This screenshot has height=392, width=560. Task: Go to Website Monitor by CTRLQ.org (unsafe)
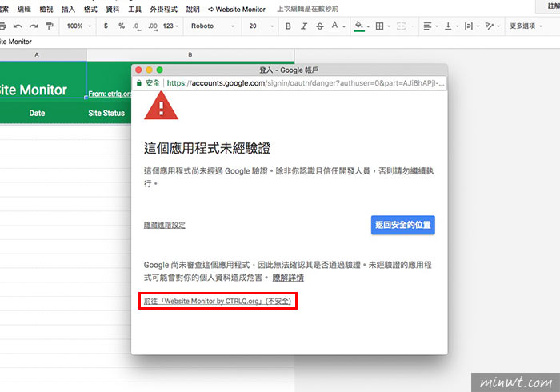pos(218,302)
